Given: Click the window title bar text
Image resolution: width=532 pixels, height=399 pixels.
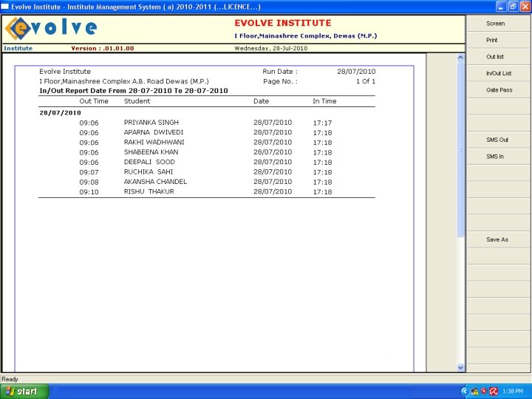Looking at the screenshot, I should coord(136,7).
